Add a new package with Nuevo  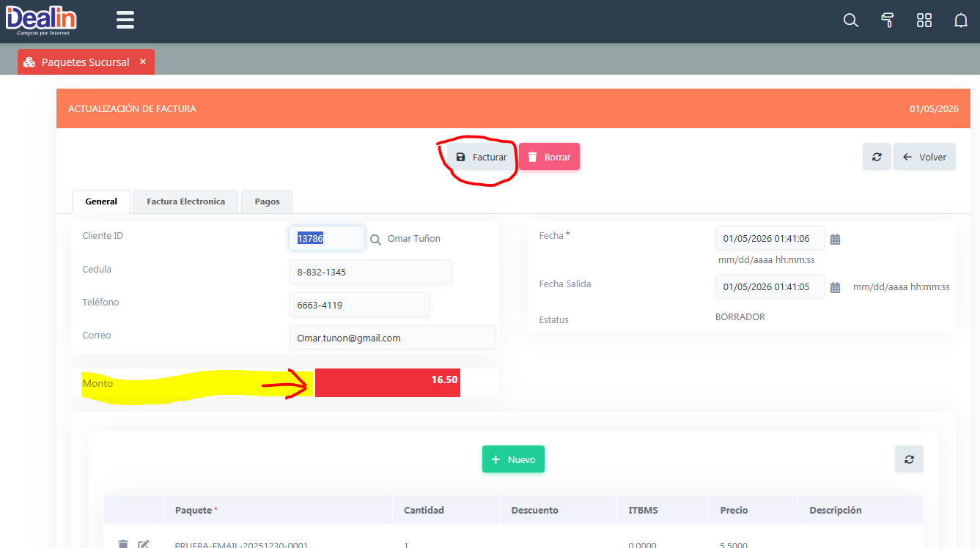pos(513,459)
